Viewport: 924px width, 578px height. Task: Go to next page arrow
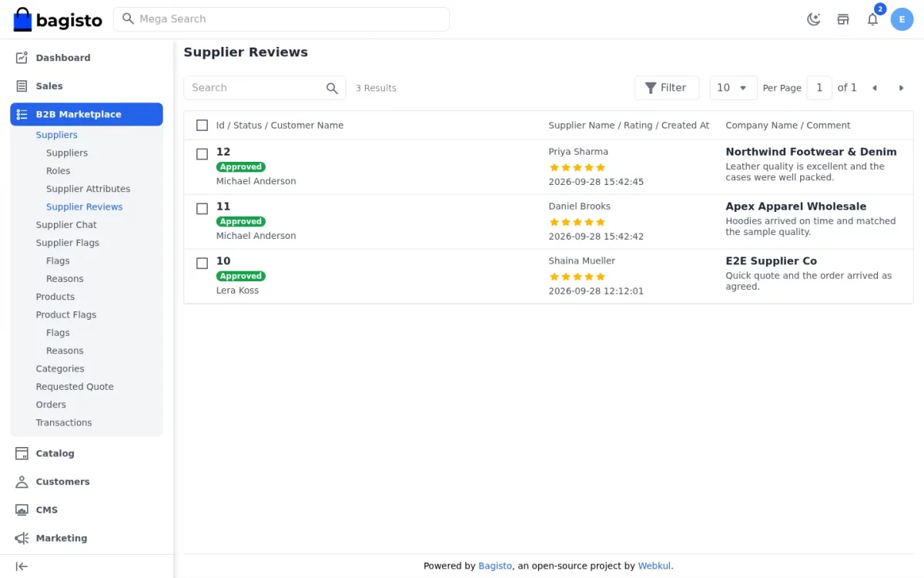click(901, 88)
